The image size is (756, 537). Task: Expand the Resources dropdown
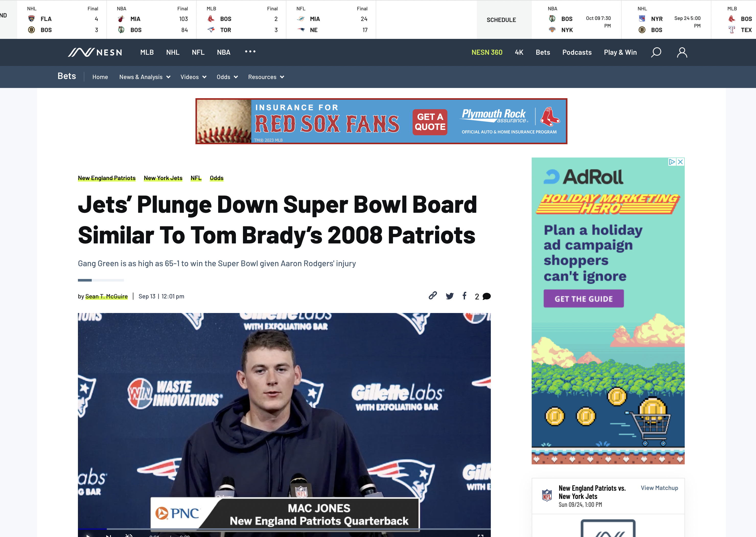[x=266, y=77]
